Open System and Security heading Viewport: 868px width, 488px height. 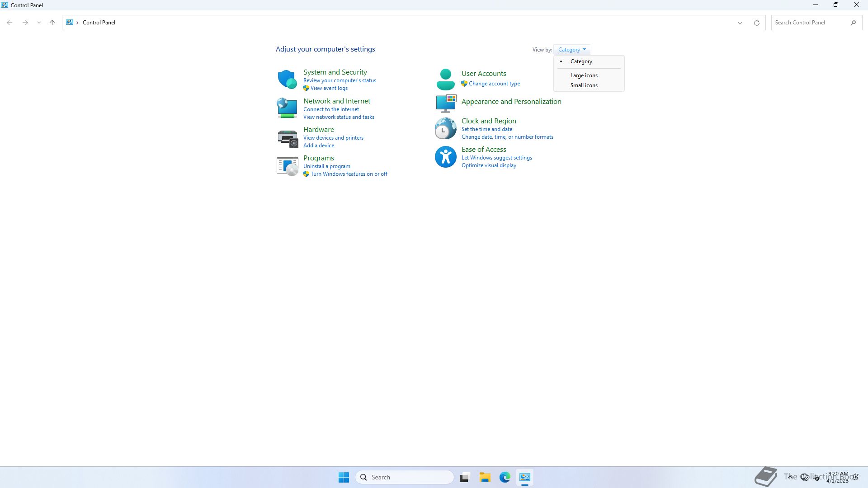(335, 72)
